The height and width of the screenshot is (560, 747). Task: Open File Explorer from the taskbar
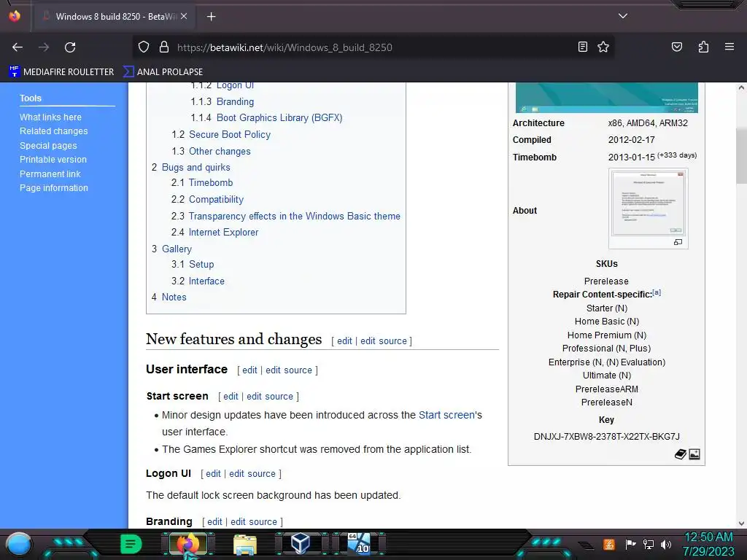[x=245, y=545]
